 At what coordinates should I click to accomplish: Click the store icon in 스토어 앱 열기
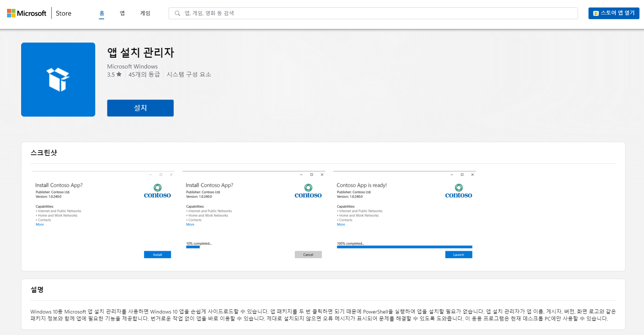(x=596, y=13)
